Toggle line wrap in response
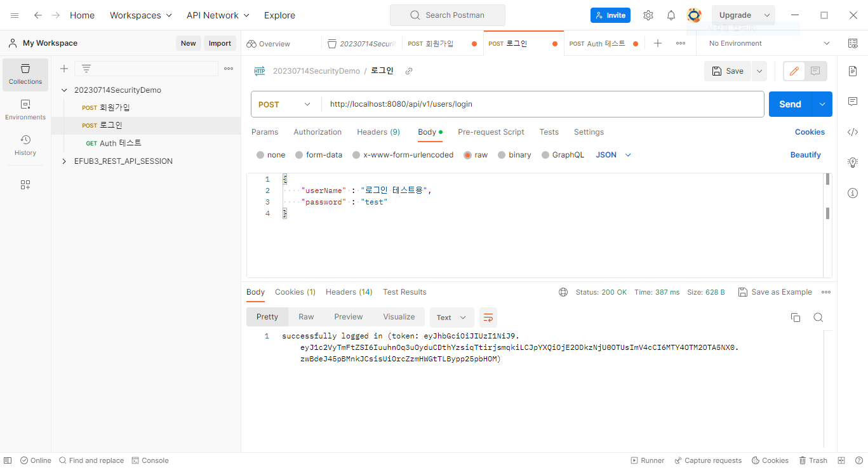The height and width of the screenshot is (468, 868). point(488,318)
